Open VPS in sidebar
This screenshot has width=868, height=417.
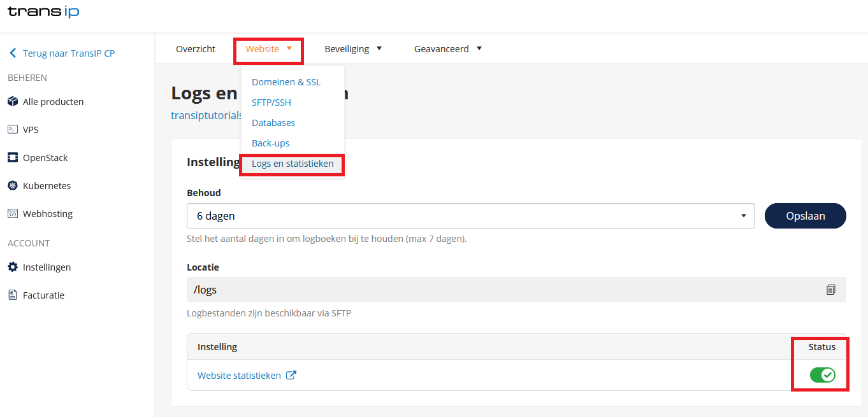[31, 130]
